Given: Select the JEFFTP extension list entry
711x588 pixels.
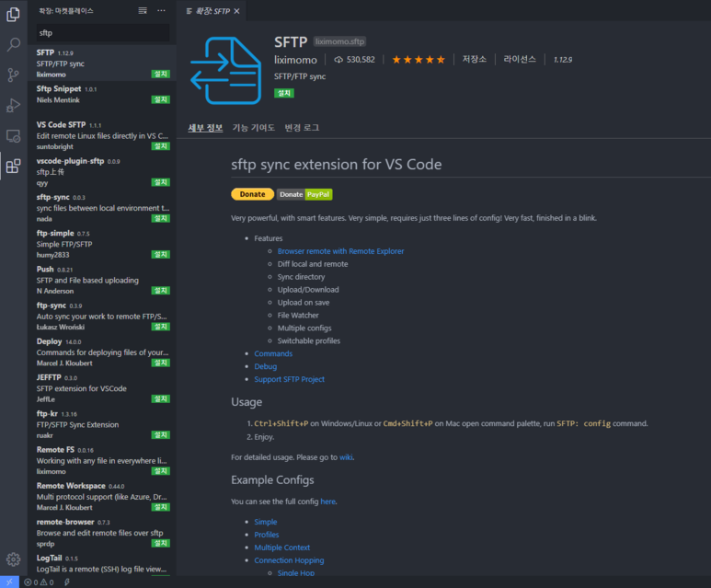Looking at the screenshot, I should pos(102,388).
